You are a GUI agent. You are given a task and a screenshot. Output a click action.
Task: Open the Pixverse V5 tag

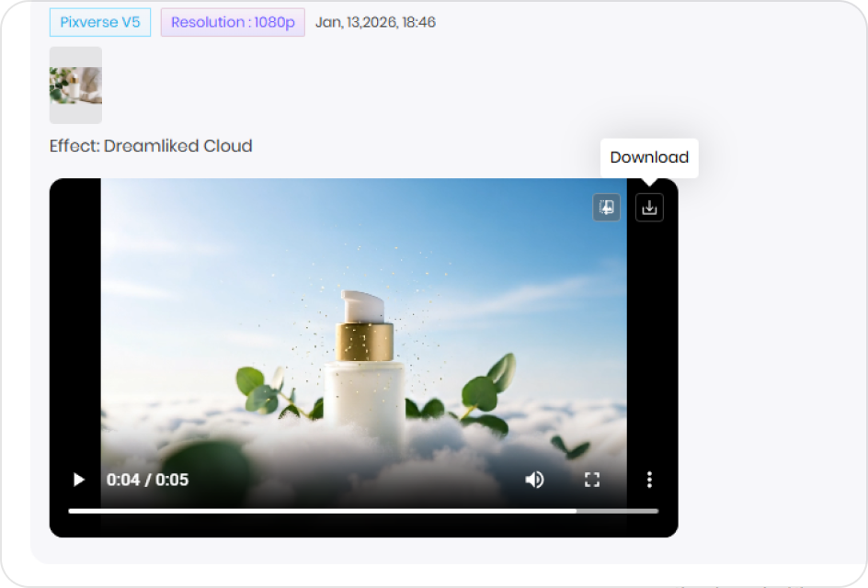pyautogui.click(x=99, y=21)
